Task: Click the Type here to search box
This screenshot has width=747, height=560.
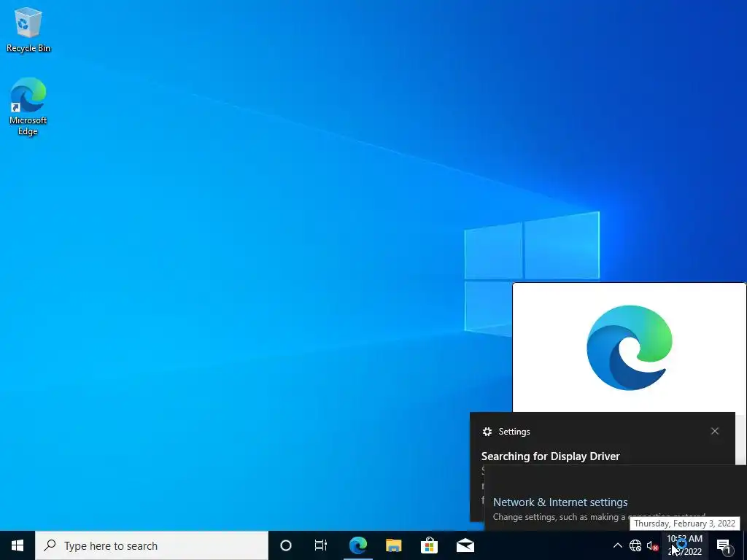Action: (x=152, y=545)
